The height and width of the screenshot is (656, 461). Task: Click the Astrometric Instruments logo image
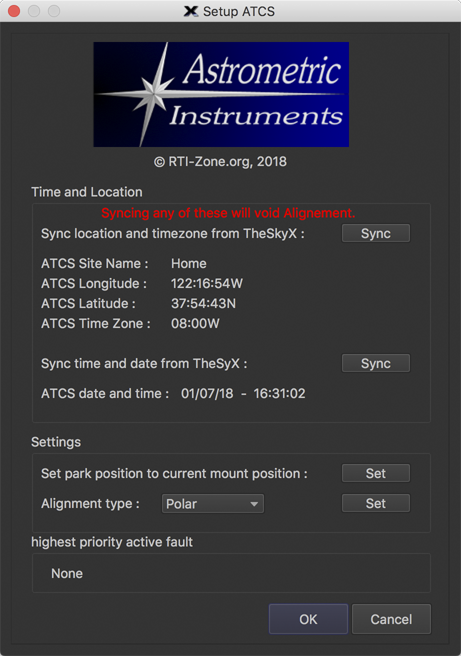221,94
